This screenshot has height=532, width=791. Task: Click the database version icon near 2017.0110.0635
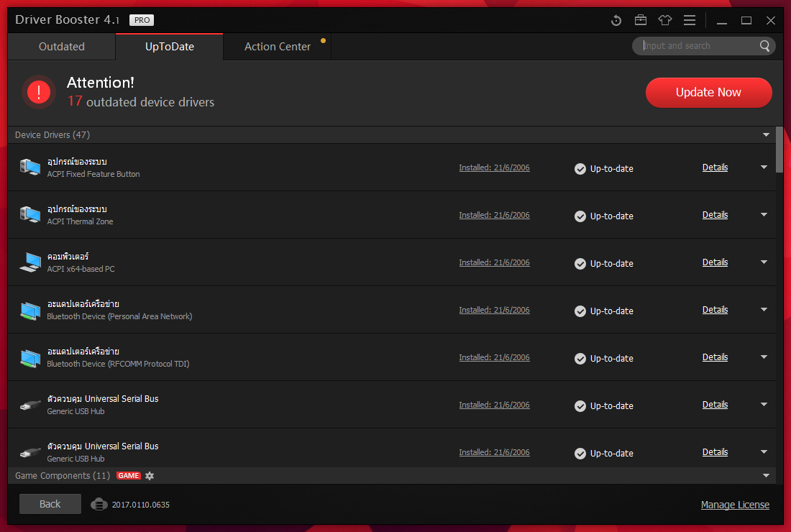click(99, 504)
